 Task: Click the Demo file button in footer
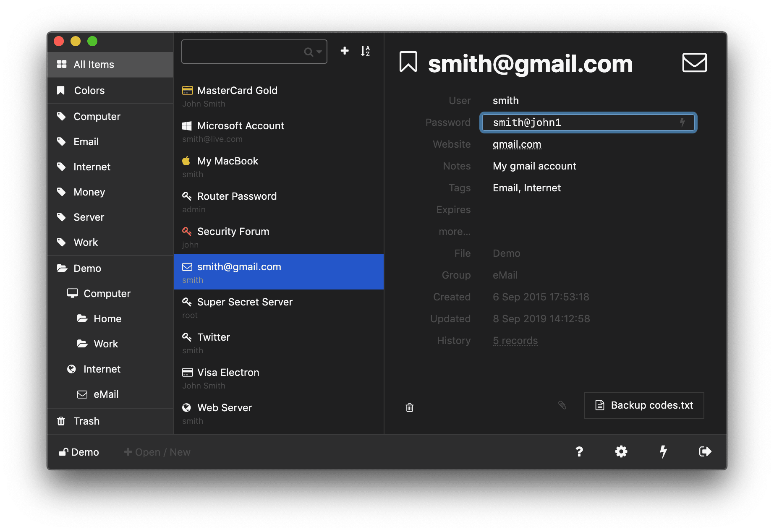pyautogui.click(x=79, y=452)
